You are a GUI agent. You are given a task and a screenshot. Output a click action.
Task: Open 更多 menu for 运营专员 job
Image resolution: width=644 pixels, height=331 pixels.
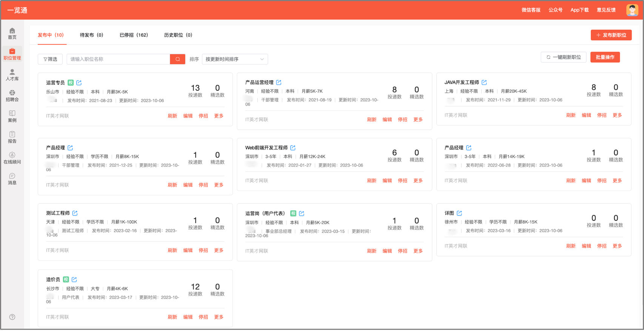coord(219,116)
